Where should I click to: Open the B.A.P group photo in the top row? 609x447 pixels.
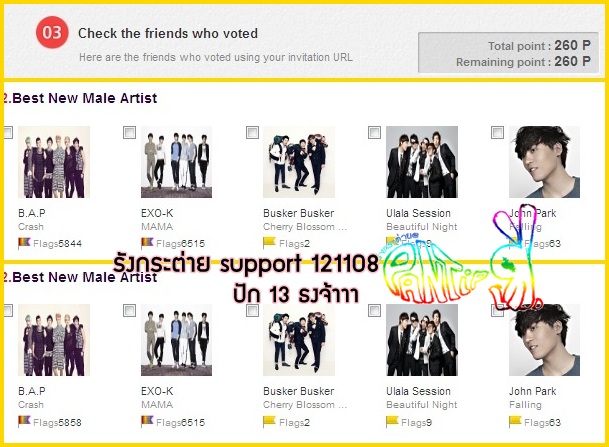point(54,162)
